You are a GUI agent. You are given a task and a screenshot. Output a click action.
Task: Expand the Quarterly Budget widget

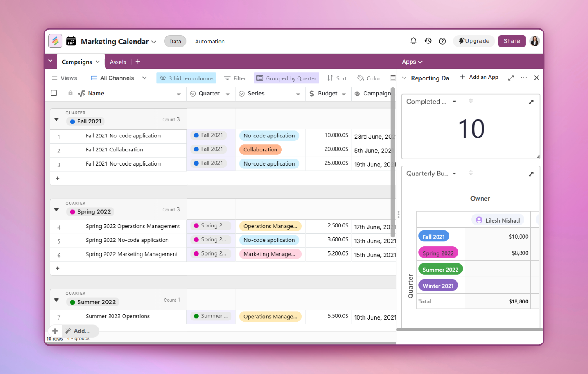coord(531,174)
